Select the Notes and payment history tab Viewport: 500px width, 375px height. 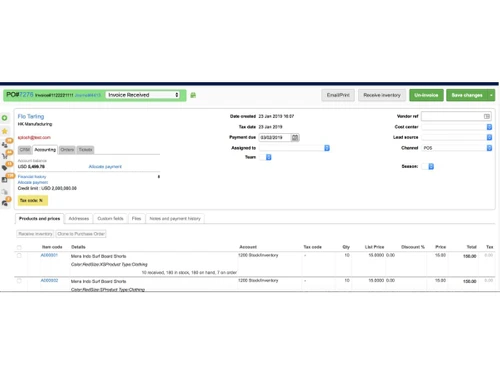point(175,219)
